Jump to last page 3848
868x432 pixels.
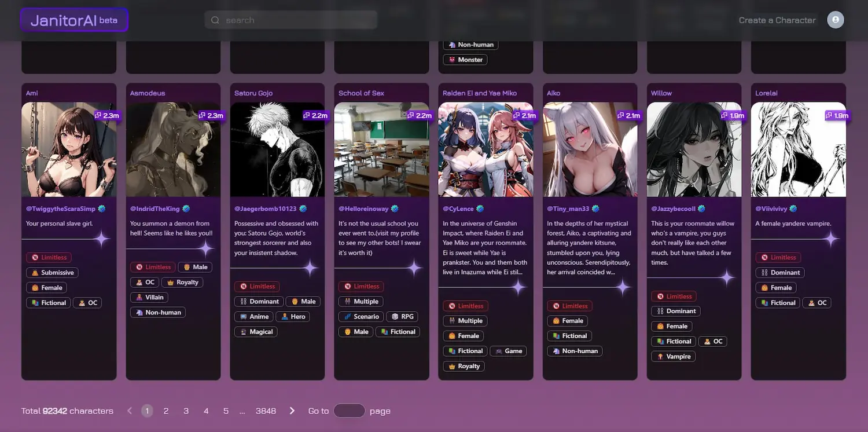(266, 411)
